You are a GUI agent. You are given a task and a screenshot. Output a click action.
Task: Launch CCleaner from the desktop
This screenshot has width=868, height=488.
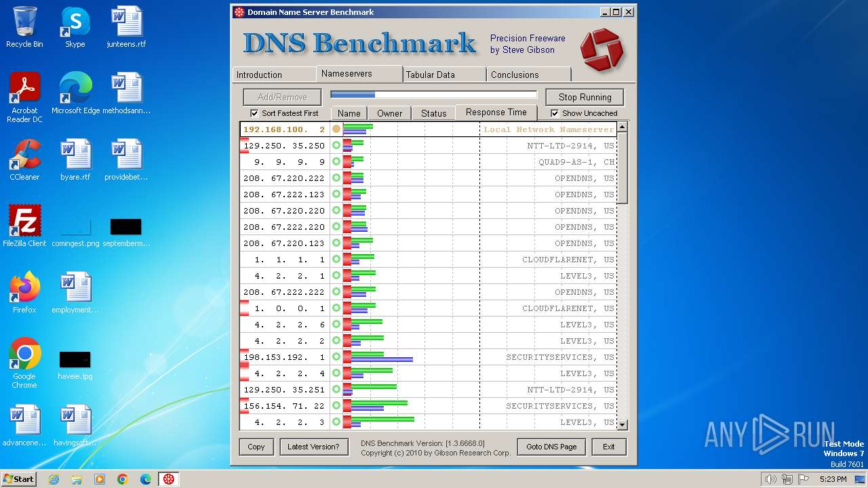pyautogui.click(x=24, y=160)
